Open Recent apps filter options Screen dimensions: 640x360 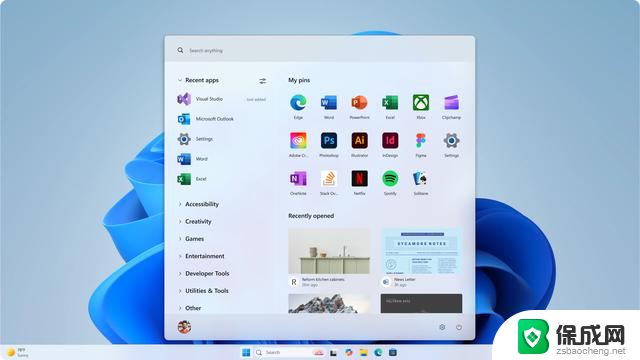coord(262,81)
